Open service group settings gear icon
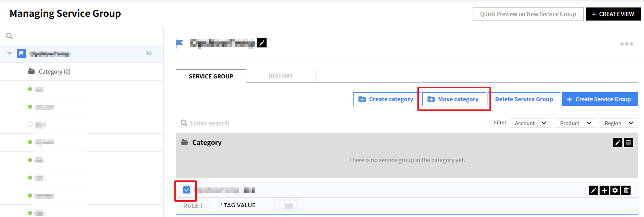Image resolution: width=644 pixels, height=217 pixels. [615, 190]
